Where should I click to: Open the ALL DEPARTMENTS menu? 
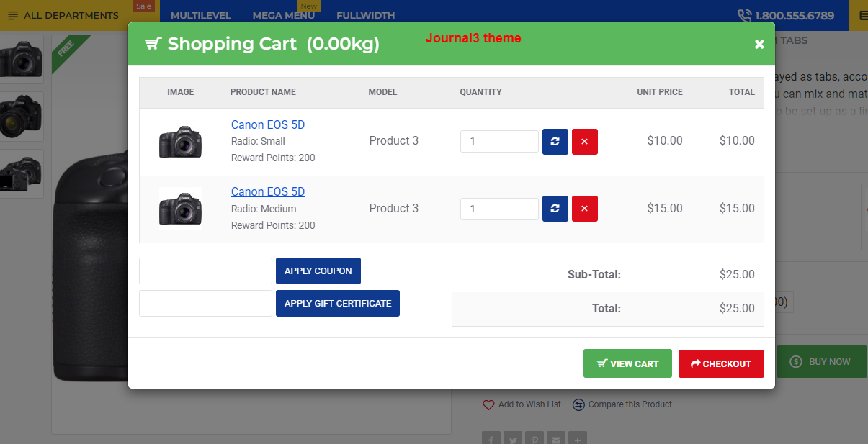tap(63, 15)
